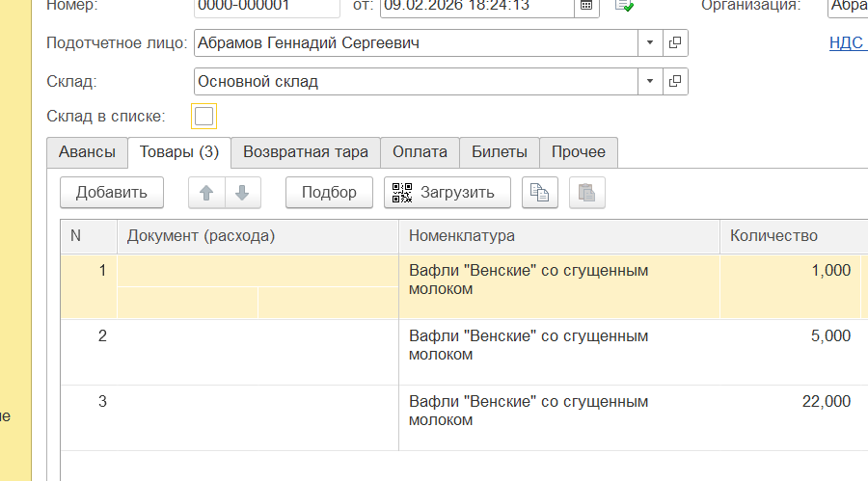Toggle the Склад в списке checkbox

coord(203,117)
